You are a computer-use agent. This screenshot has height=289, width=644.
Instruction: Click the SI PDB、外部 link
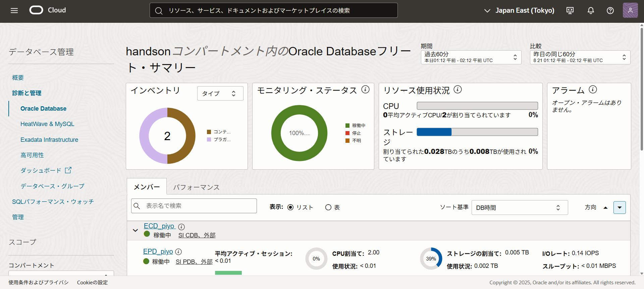194,262
